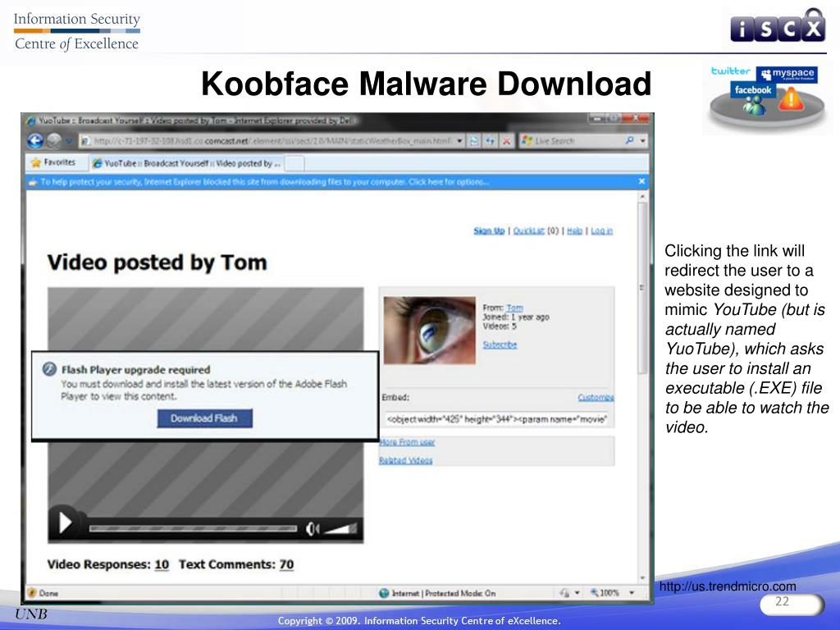Screen dimensions: 840x630
Task: Click the Help link
Action: [x=574, y=231]
